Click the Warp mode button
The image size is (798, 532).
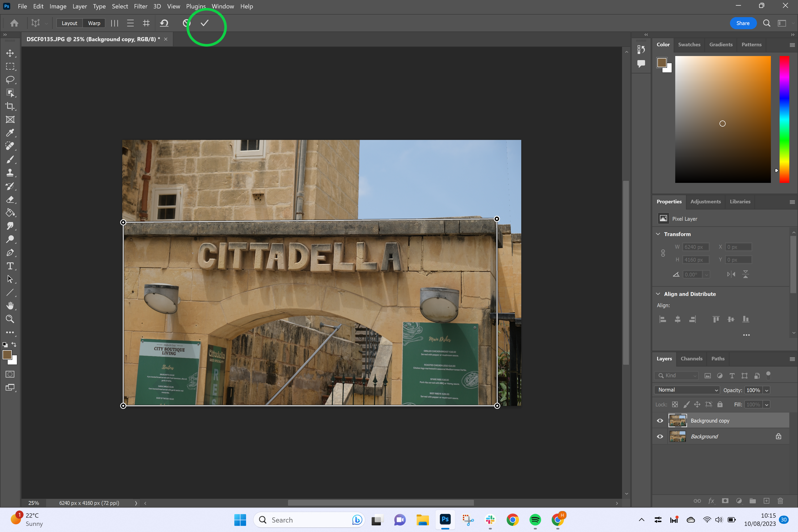coord(94,23)
